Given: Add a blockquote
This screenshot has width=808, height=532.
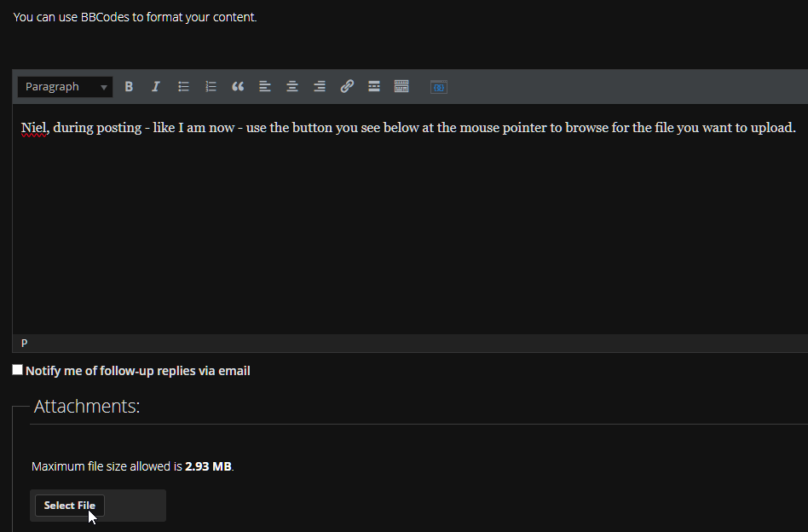Looking at the screenshot, I should click(238, 87).
